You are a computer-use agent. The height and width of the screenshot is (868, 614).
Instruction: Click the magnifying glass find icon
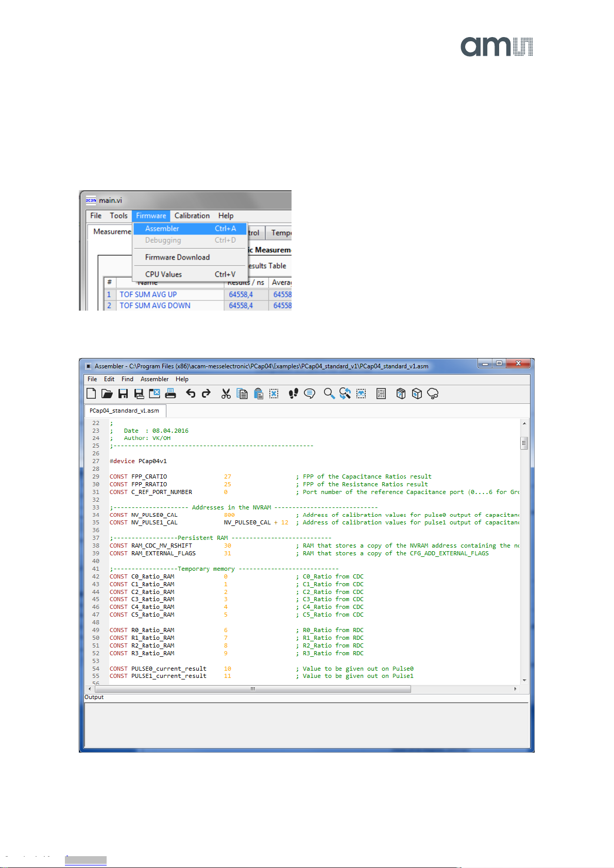coord(329,394)
